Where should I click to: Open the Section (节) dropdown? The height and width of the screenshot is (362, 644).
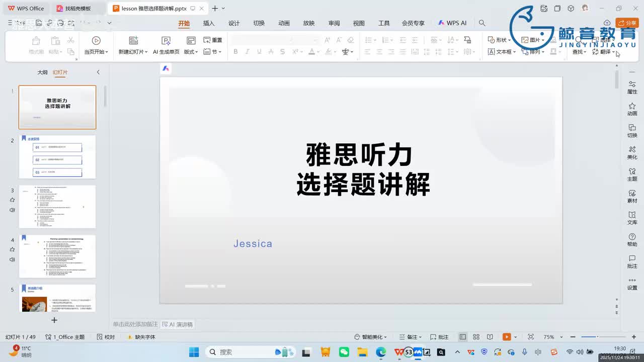(x=213, y=52)
